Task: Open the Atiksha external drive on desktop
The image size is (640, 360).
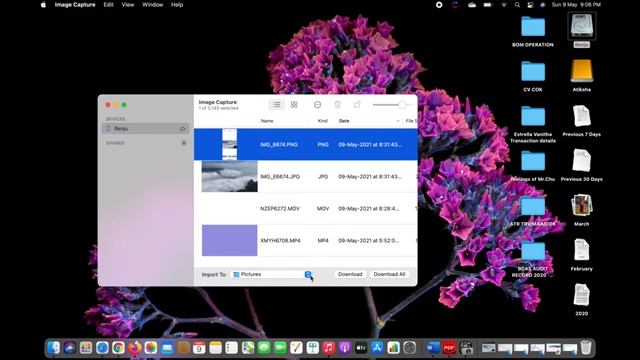Action: [582, 71]
